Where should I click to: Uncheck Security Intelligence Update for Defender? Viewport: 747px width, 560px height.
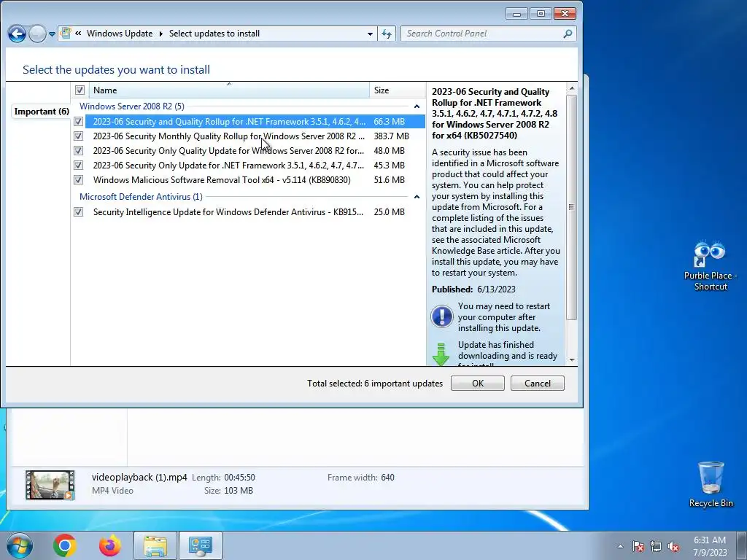coord(79,212)
